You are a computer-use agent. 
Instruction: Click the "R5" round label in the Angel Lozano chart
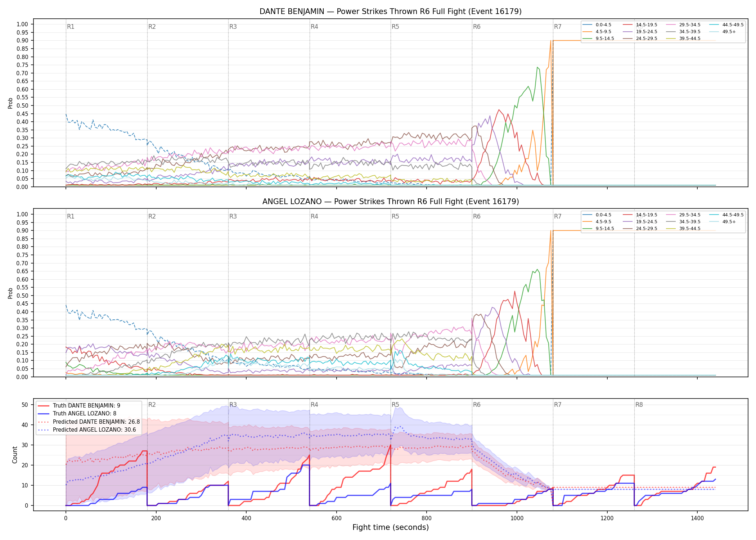[x=395, y=216]
